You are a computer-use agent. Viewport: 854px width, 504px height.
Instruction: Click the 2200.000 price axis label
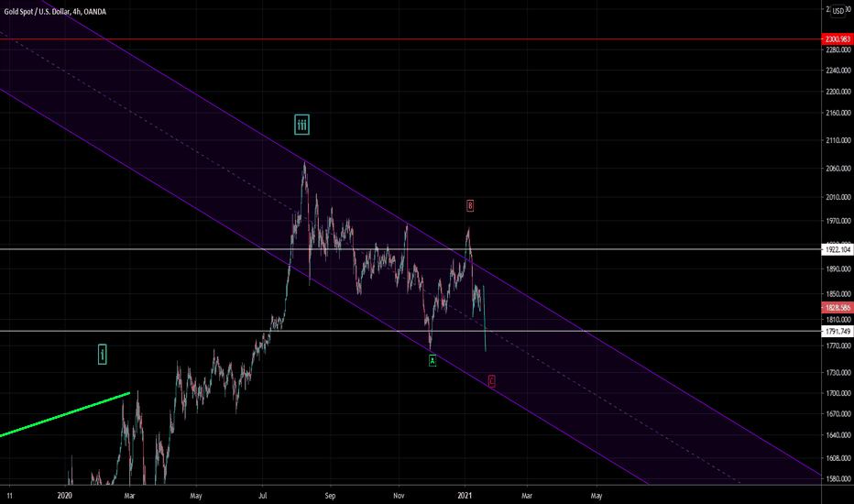838,92
